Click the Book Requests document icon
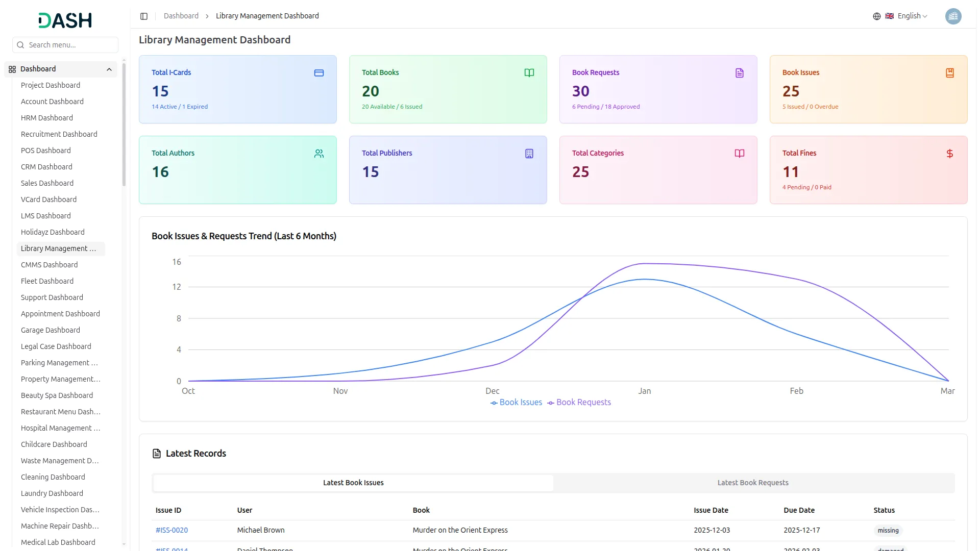The image size is (980, 551). point(740,73)
